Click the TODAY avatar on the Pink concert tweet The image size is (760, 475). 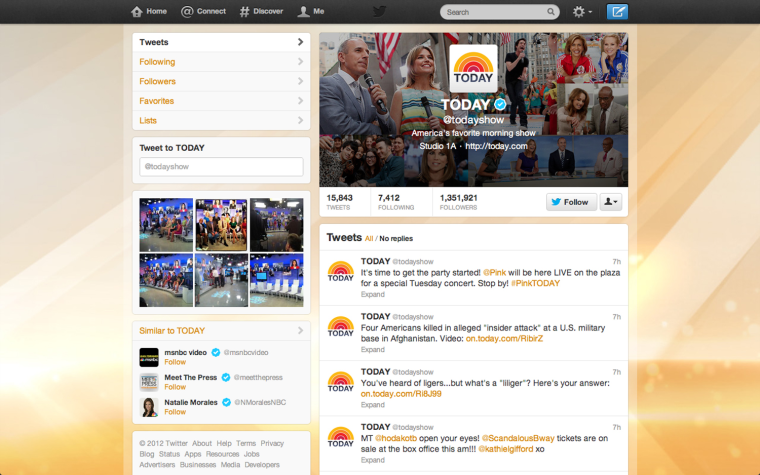341,271
